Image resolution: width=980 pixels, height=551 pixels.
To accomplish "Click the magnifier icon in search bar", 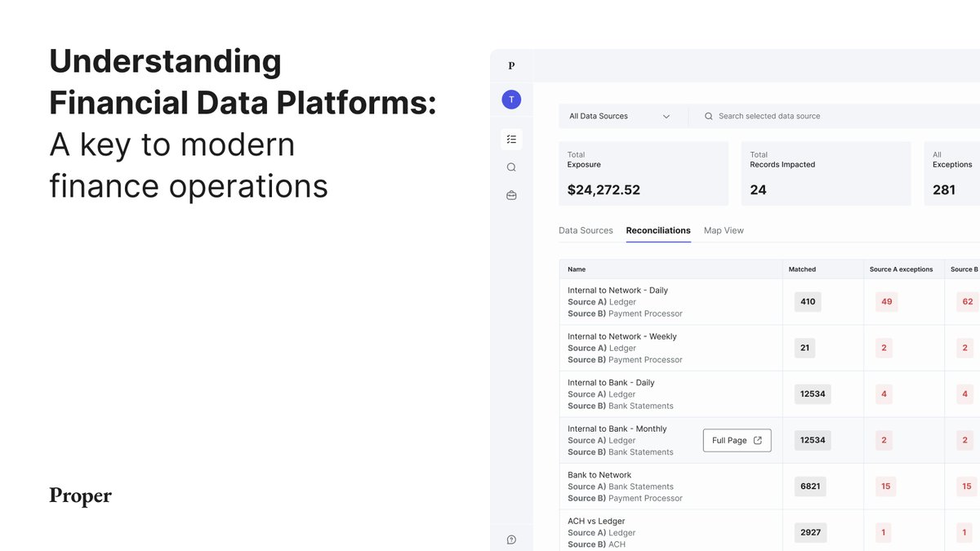I will click(x=708, y=117).
